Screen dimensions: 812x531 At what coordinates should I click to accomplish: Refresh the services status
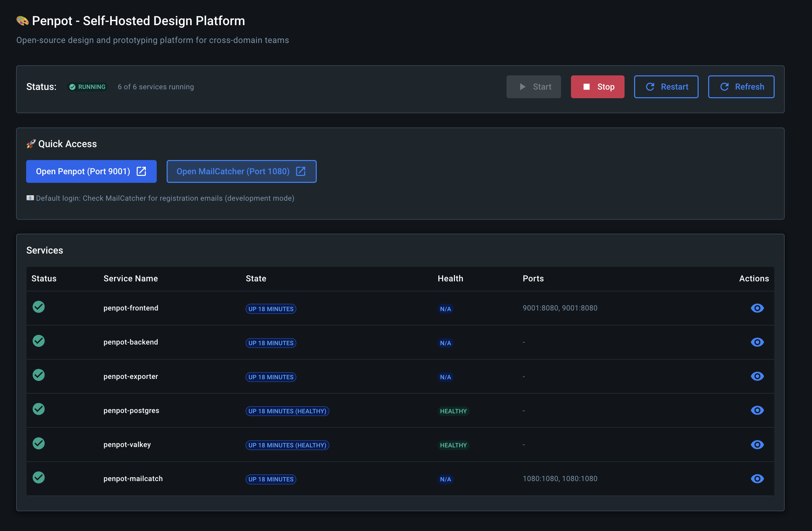[741, 87]
